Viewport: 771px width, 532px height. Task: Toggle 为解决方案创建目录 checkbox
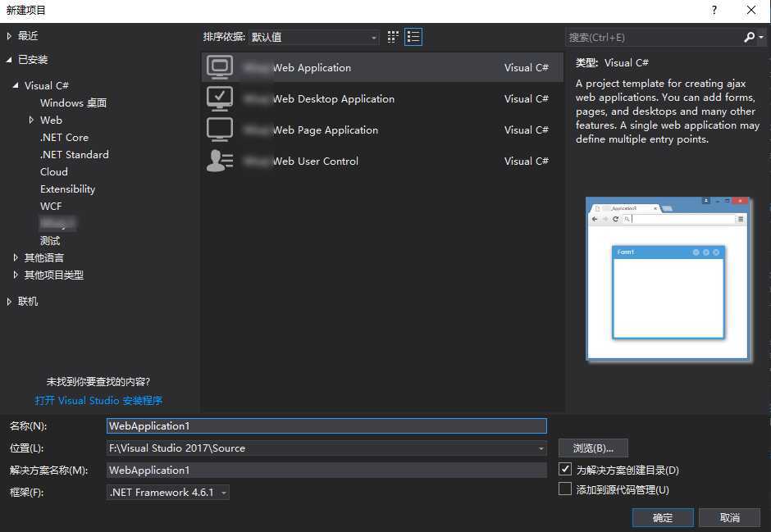click(565, 469)
